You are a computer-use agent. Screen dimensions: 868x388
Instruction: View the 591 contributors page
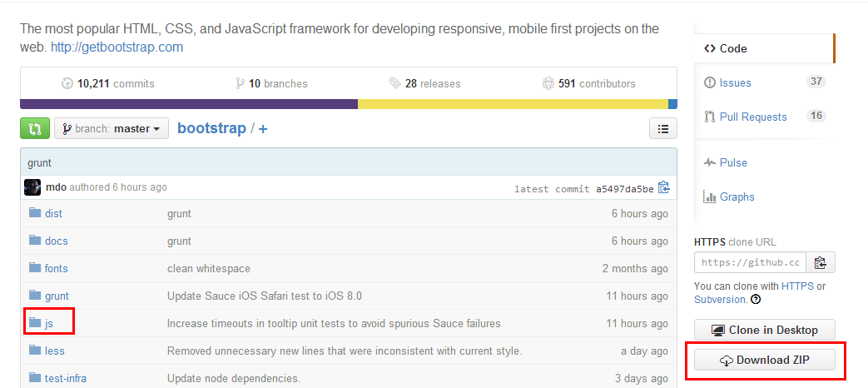coord(589,83)
